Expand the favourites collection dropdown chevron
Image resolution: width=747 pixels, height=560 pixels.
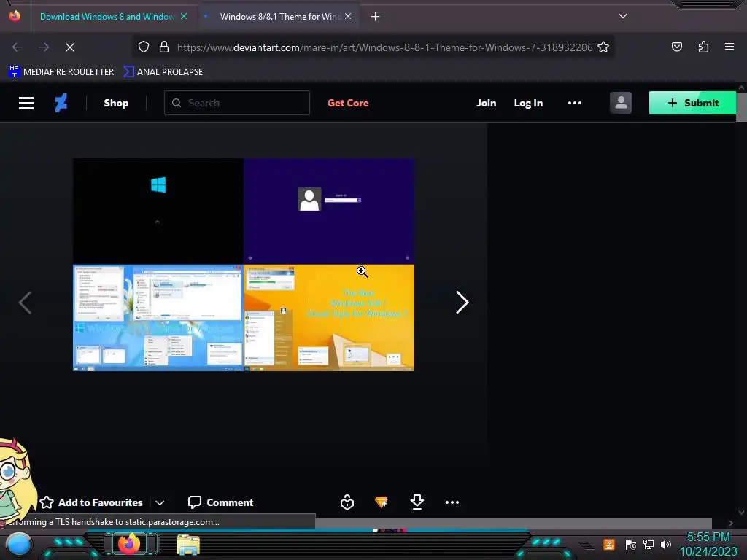(160, 503)
